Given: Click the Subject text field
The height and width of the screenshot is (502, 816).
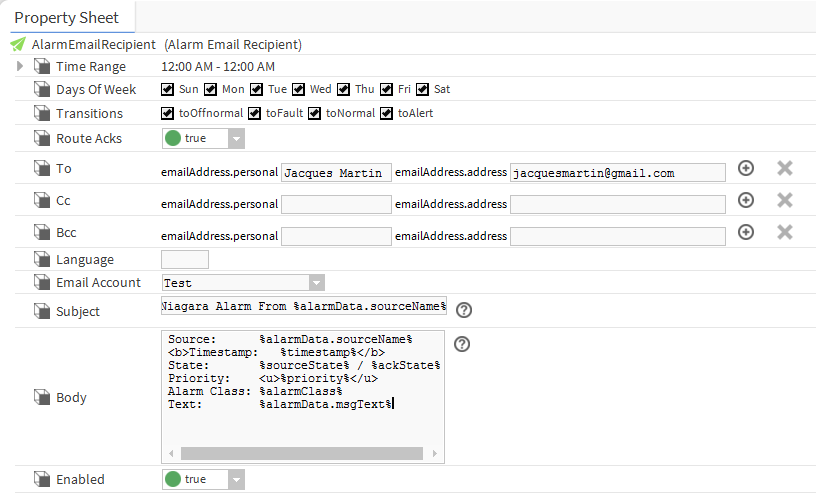Looking at the screenshot, I should point(304,306).
